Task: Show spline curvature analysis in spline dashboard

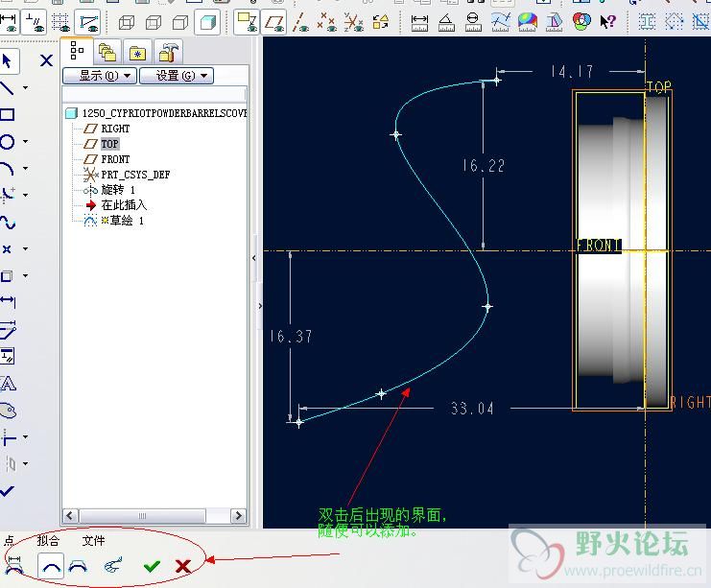Action: [x=113, y=566]
